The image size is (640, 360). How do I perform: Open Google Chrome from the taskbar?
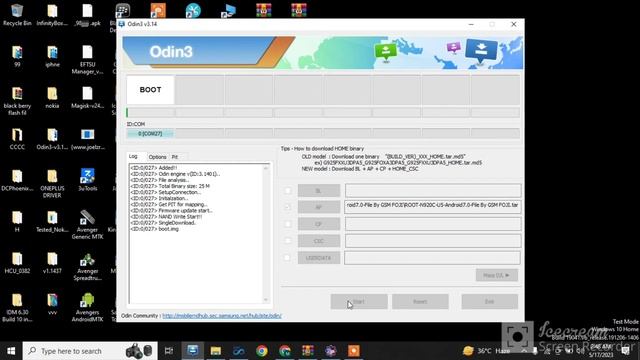pos(262,351)
